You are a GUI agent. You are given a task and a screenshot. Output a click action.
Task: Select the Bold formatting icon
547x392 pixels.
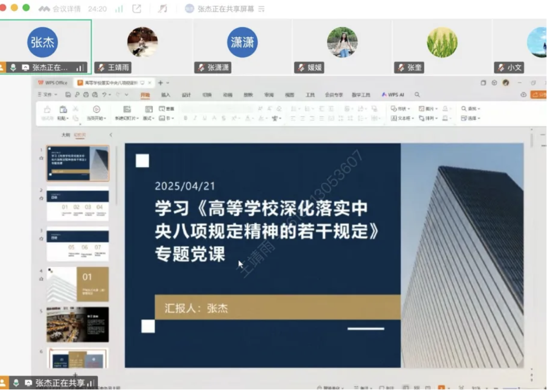pyautogui.click(x=186, y=118)
